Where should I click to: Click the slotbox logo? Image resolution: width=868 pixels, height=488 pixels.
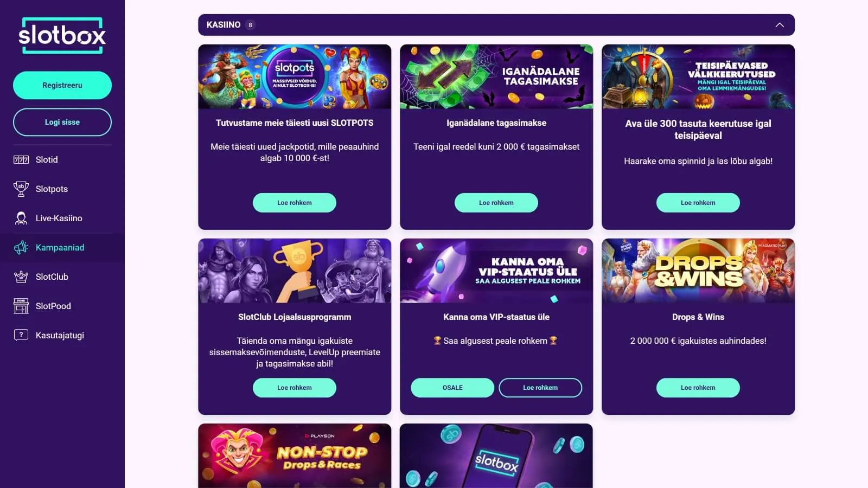coord(62,36)
